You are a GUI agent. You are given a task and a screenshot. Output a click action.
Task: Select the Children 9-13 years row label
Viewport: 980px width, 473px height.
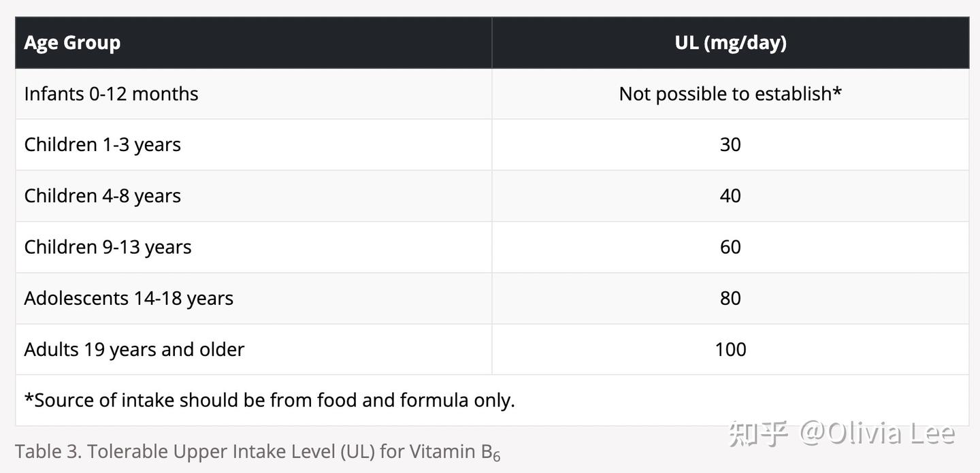point(108,247)
